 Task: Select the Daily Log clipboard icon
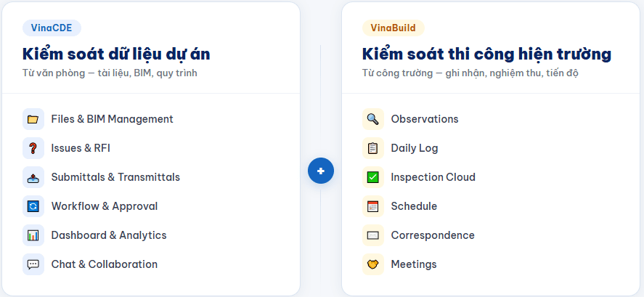click(373, 148)
